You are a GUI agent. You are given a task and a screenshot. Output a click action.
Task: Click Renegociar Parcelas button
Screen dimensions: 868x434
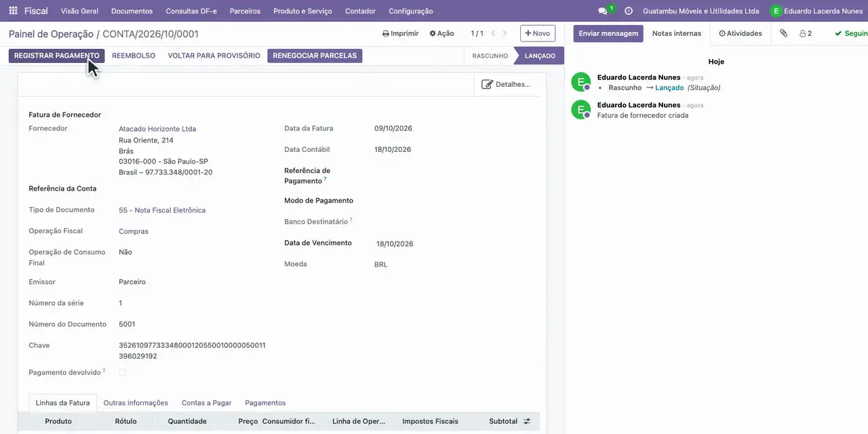click(x=315, y=56)
